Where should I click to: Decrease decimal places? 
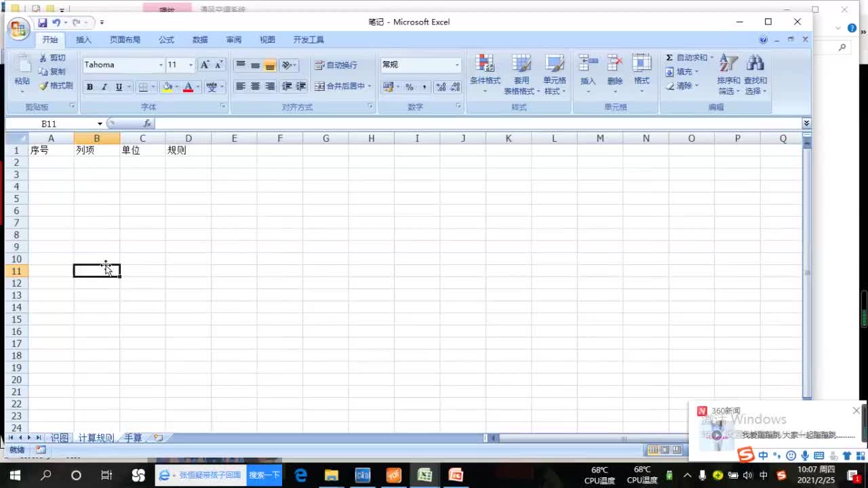coord(455,87)
